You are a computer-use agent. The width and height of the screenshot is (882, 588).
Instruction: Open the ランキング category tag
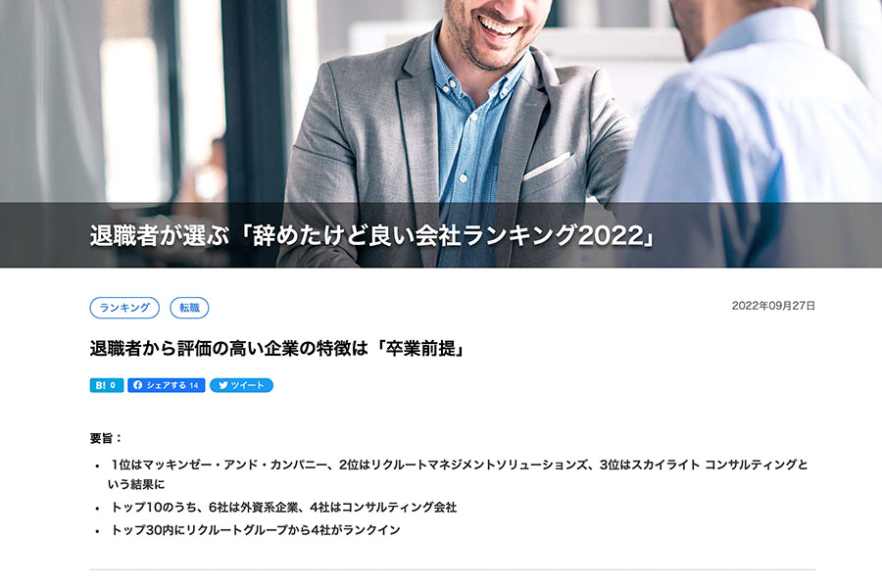(x=124, y=308)
